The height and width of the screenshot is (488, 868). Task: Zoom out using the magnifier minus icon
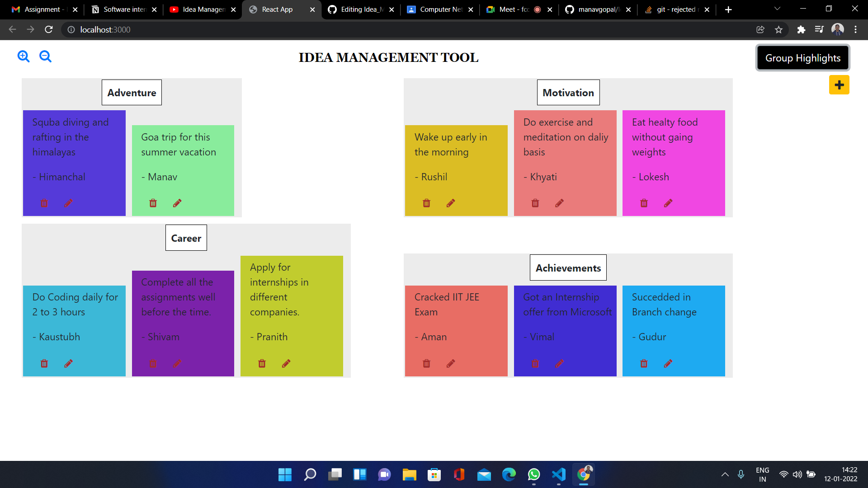click(45, 56)
